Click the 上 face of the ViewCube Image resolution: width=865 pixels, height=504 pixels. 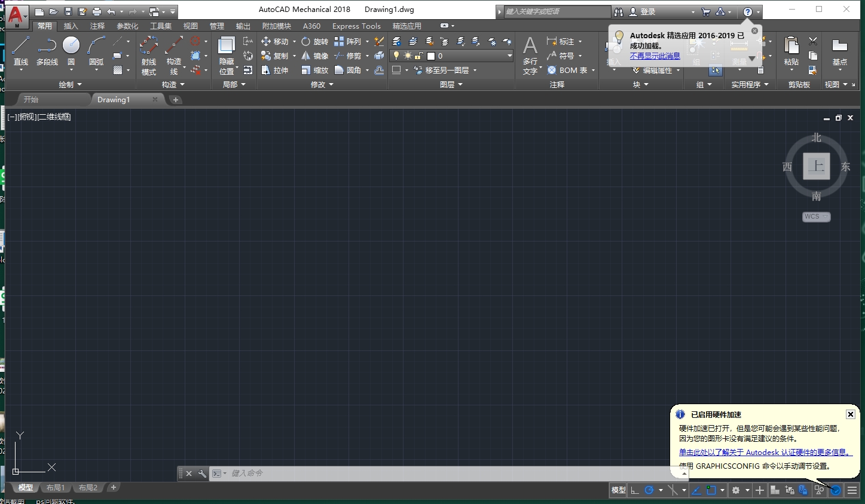pyautogui.click(x=817, y=166)
